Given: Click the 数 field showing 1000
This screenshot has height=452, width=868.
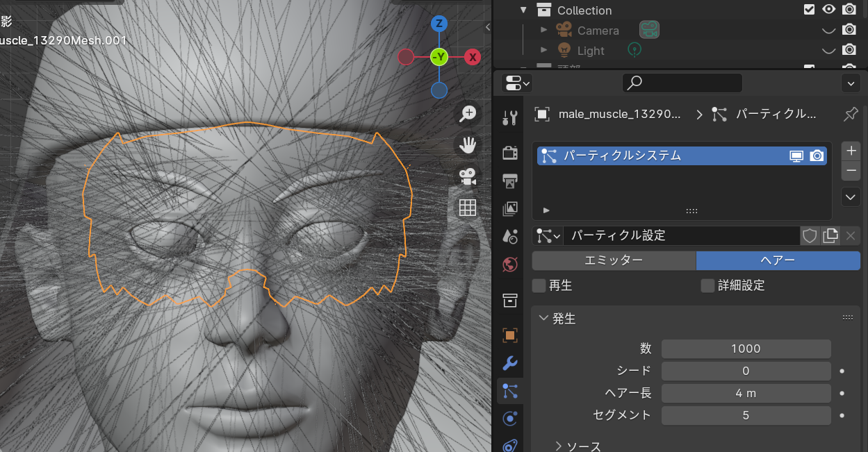Looking at the screenshot, I should coord(746,349).
